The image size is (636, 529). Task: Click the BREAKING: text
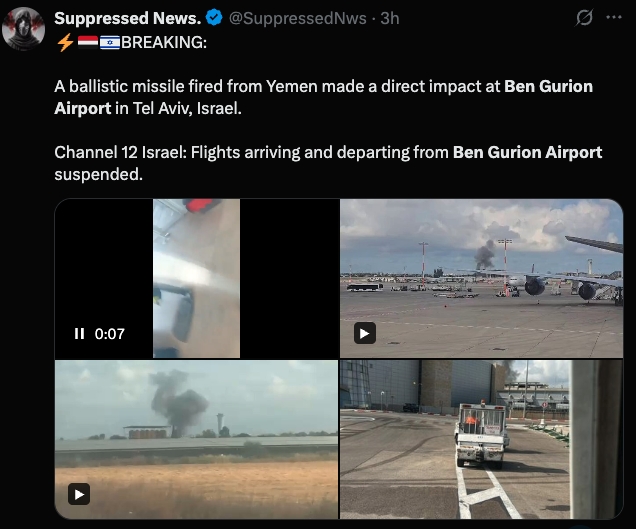[164, 42]
